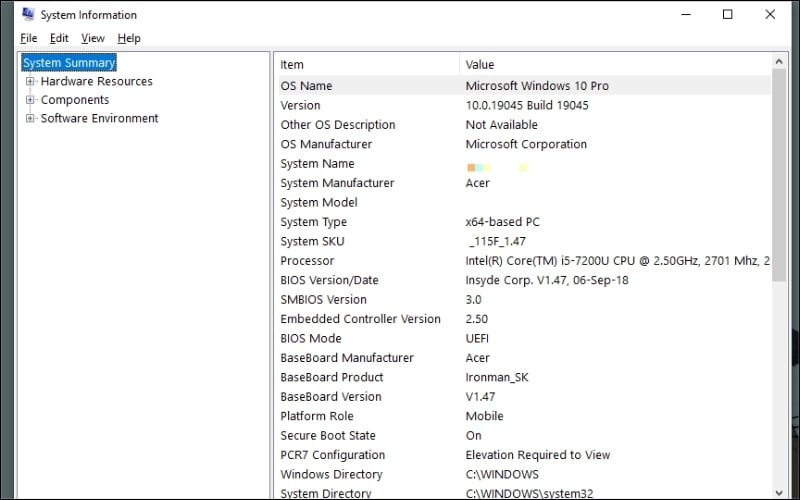Select the Hardware Resources tree item
Screen dimensions: 800x500
point(96,81)
